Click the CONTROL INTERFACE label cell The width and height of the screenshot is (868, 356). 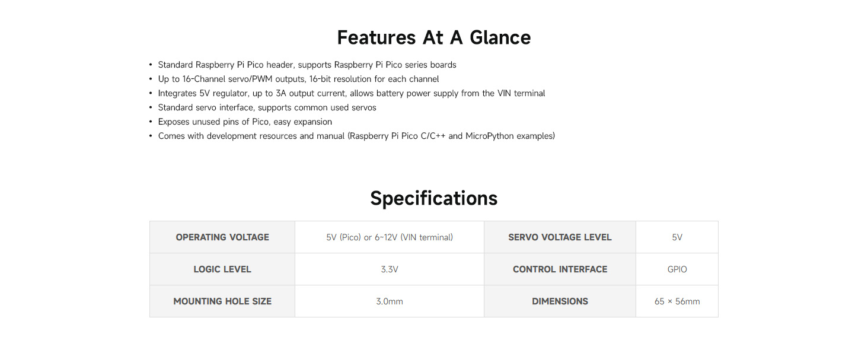coord(560,269)
